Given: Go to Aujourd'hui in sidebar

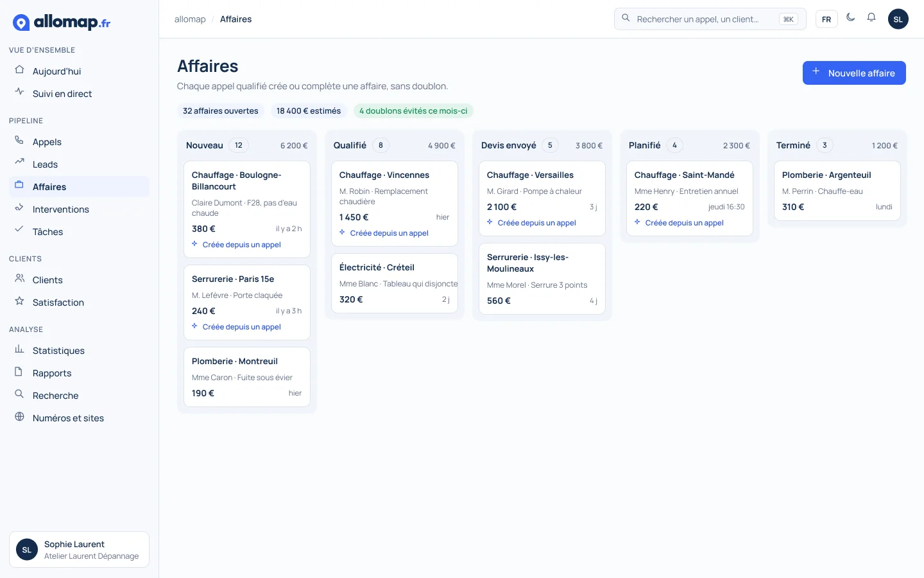Looking at the screenshot, I should point(79,71).
